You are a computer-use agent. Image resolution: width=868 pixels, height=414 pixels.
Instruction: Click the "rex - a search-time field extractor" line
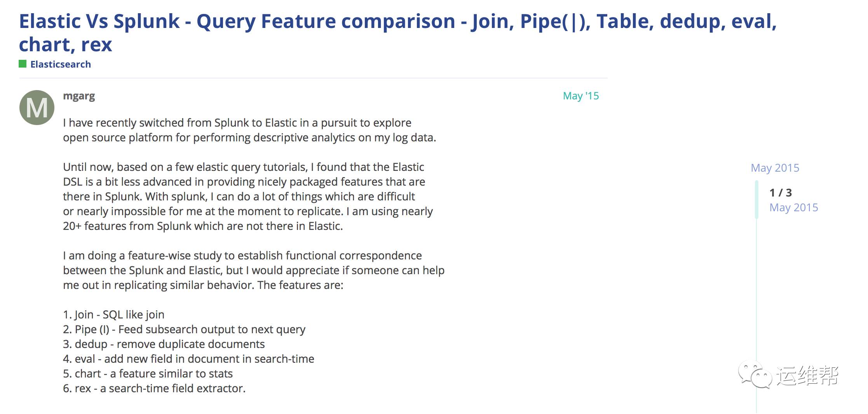[154, 388]
